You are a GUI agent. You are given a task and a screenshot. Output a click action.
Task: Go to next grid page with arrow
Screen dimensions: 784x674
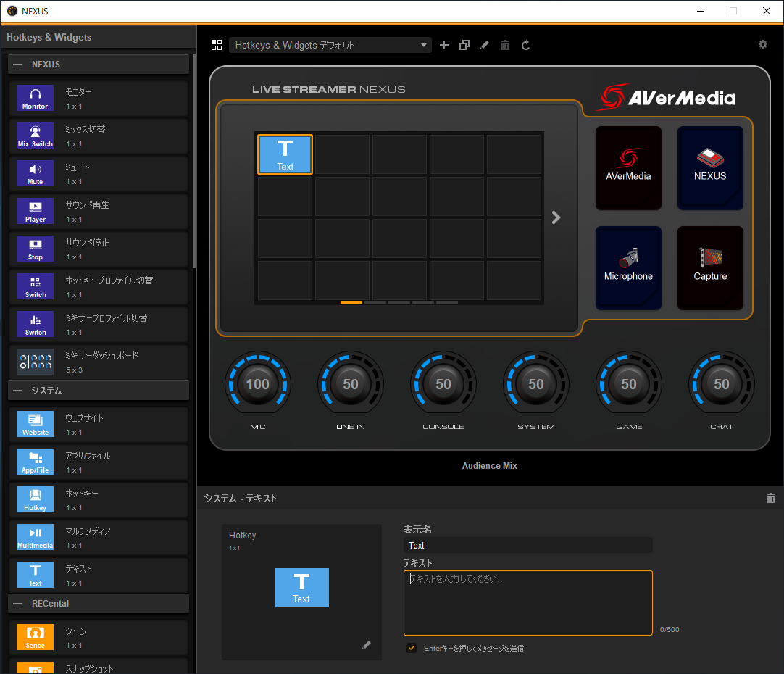tap(556, 217)
